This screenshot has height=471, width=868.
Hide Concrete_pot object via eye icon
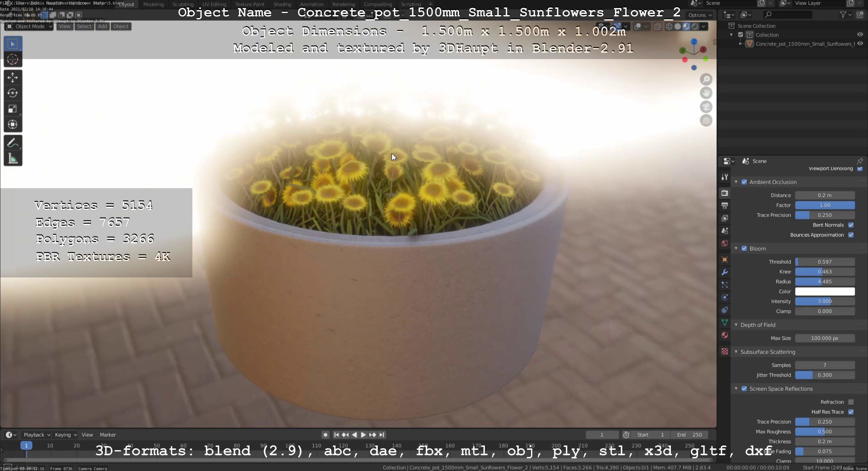tap(860, 44)
